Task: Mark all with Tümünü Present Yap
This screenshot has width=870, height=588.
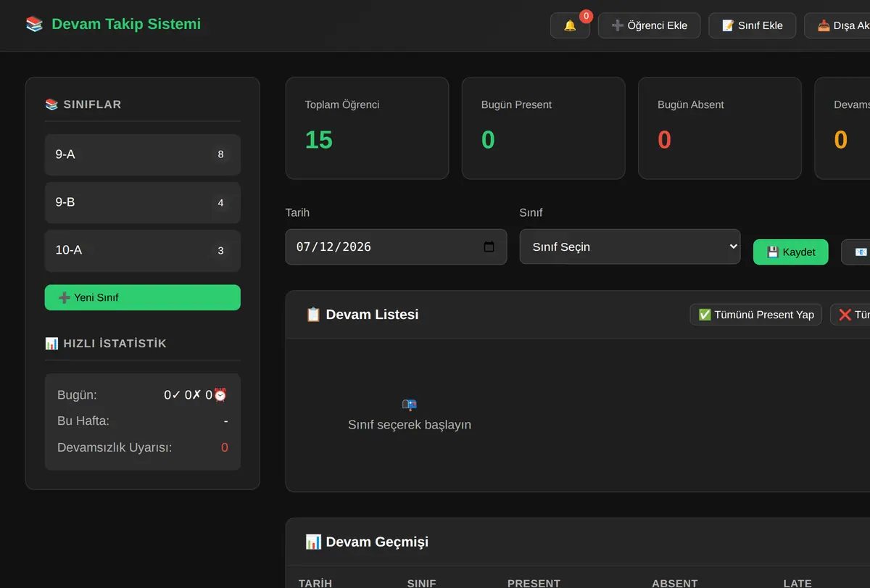Action: tap(756, 315)
